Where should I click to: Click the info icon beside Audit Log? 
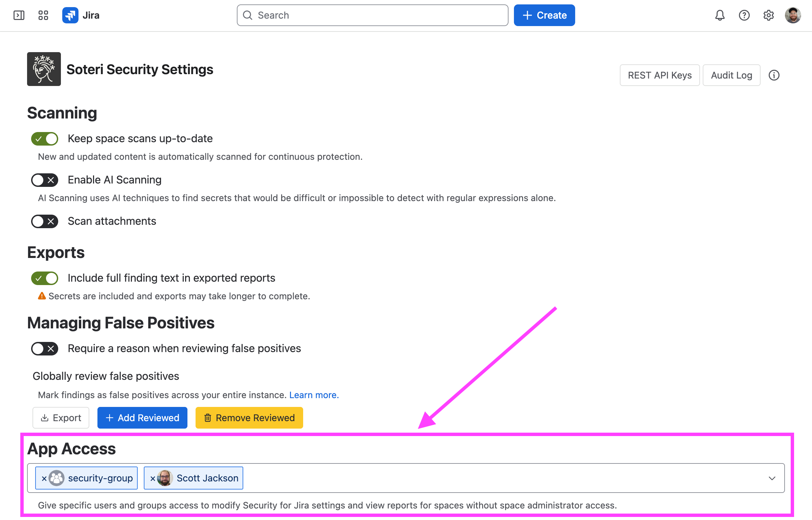pyautogui.click(x=774, y=75)
